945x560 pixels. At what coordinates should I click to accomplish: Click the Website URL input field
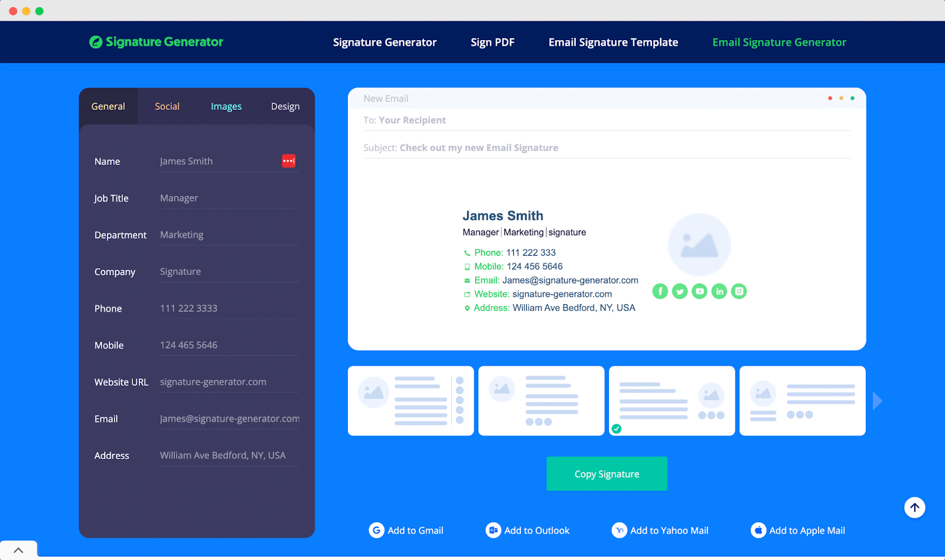tap(229, 382)
